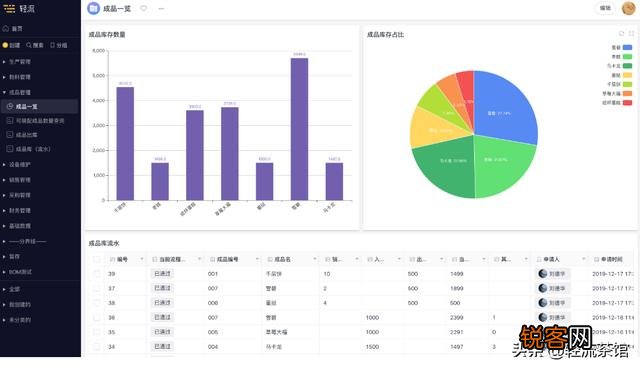
Task: Open the 全部 section in the sidebar
Action: pyautogui.click(x=14, y=289)
